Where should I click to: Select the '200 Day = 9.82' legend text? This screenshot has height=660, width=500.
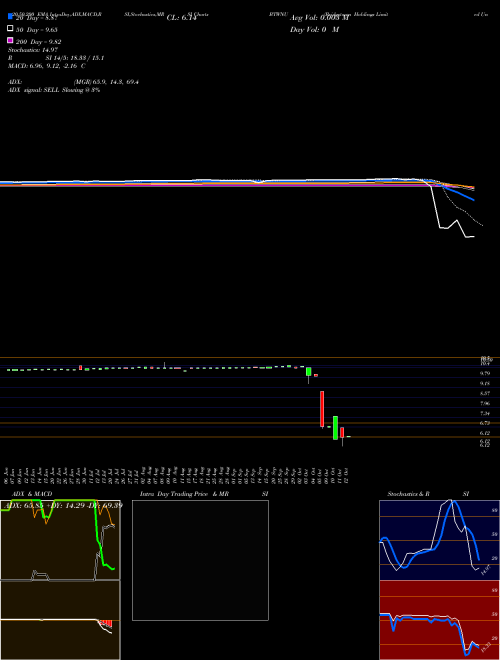(39, 42)
